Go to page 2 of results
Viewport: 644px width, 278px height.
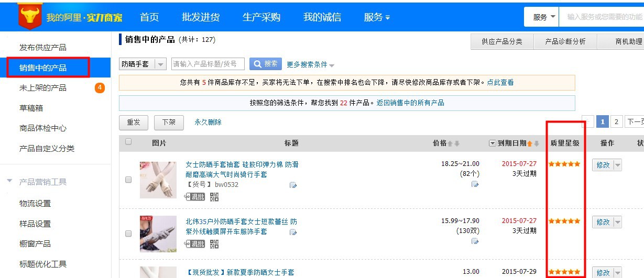(617, 122)
